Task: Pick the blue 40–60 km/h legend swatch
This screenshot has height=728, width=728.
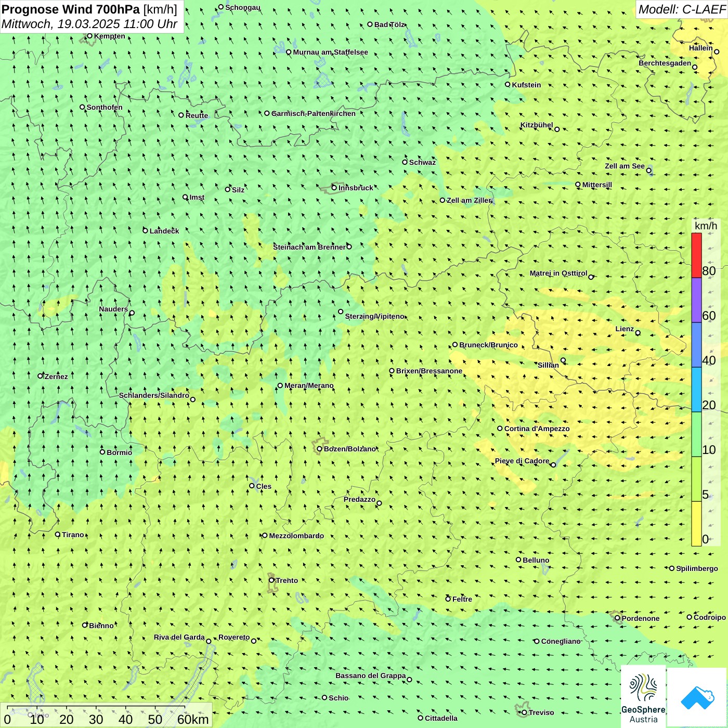Action: coord(696,345)
